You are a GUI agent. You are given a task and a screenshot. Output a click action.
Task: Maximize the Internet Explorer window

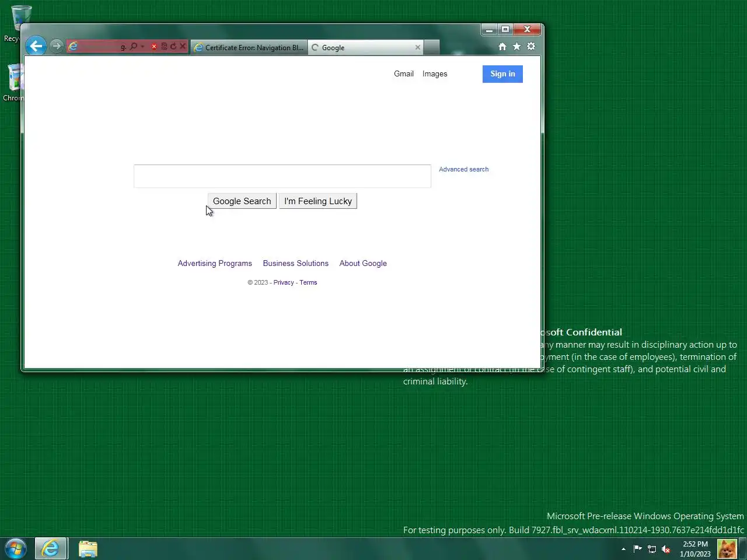(505, 30)
